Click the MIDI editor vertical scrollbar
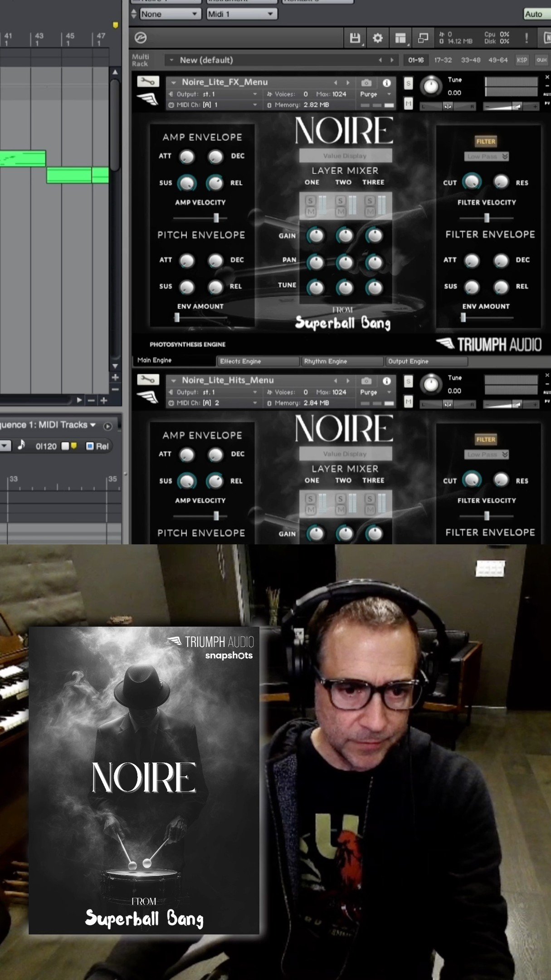 (115, 125)
